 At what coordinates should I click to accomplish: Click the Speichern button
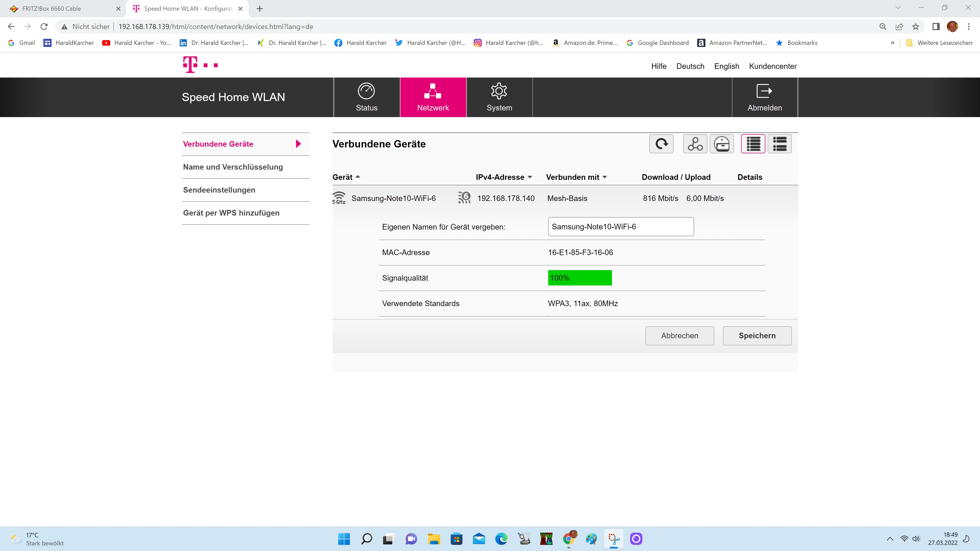point(757,336)
